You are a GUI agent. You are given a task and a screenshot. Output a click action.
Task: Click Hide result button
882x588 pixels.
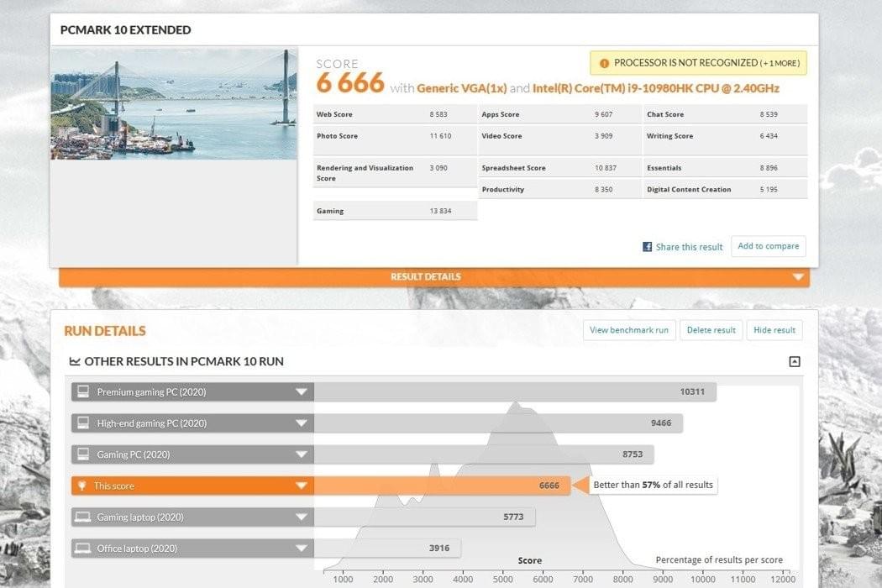click(x=774, y=330)
